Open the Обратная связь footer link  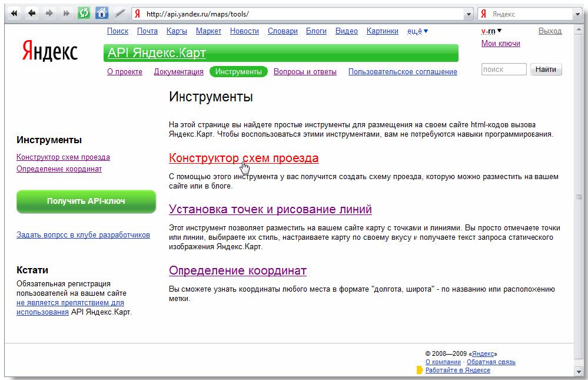(491, 362)
